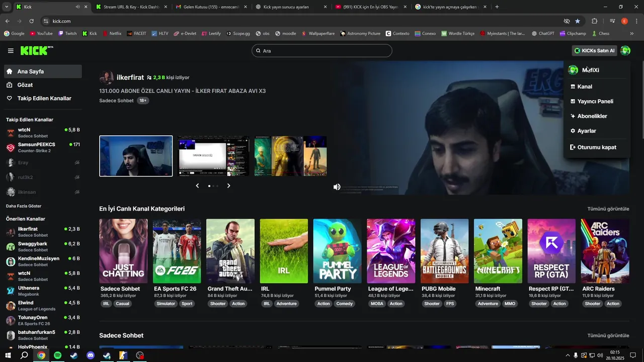The image size is (644, 362).
Task: Reload the page in browser
Action: click(x=31, y=21)
